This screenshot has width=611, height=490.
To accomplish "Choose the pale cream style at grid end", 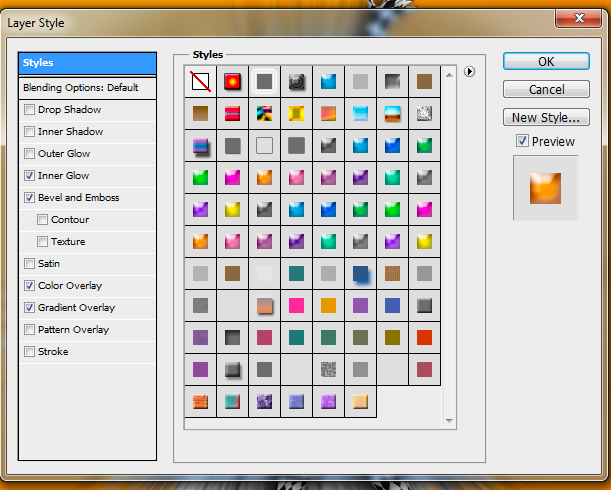I will point(360,401).
